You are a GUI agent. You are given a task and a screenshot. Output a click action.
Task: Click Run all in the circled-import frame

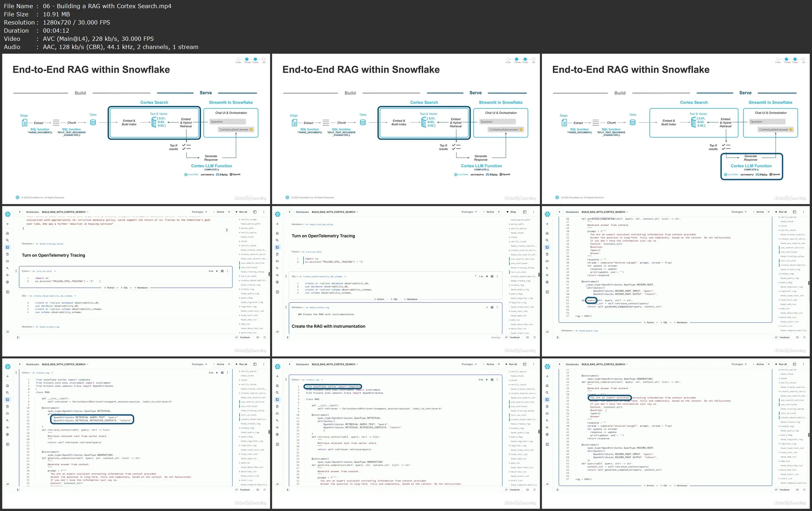coord(511,364)
